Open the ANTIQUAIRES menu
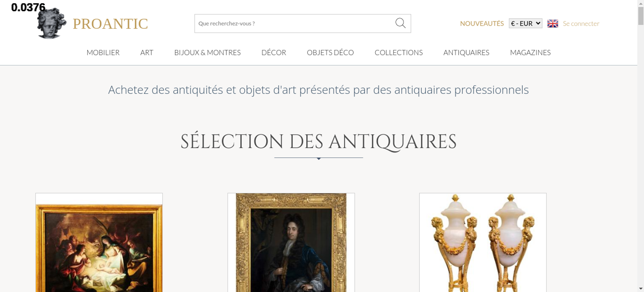644x292 pixels. (466, 52)
